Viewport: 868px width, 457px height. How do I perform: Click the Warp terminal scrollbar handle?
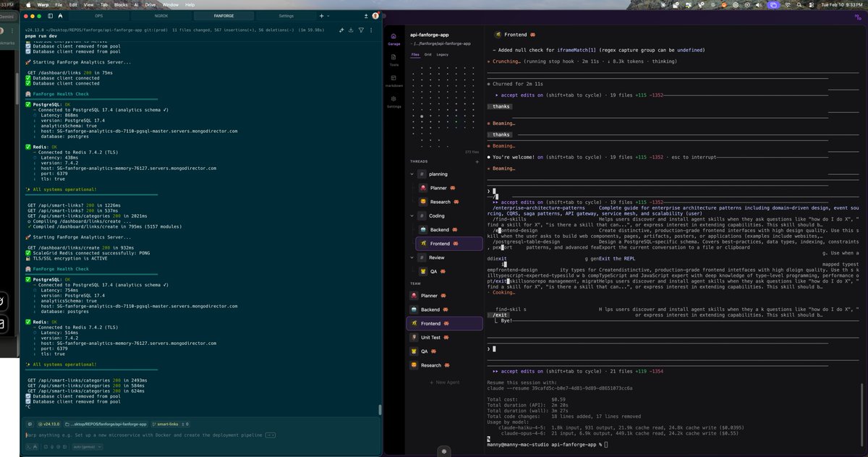(380, 410)
